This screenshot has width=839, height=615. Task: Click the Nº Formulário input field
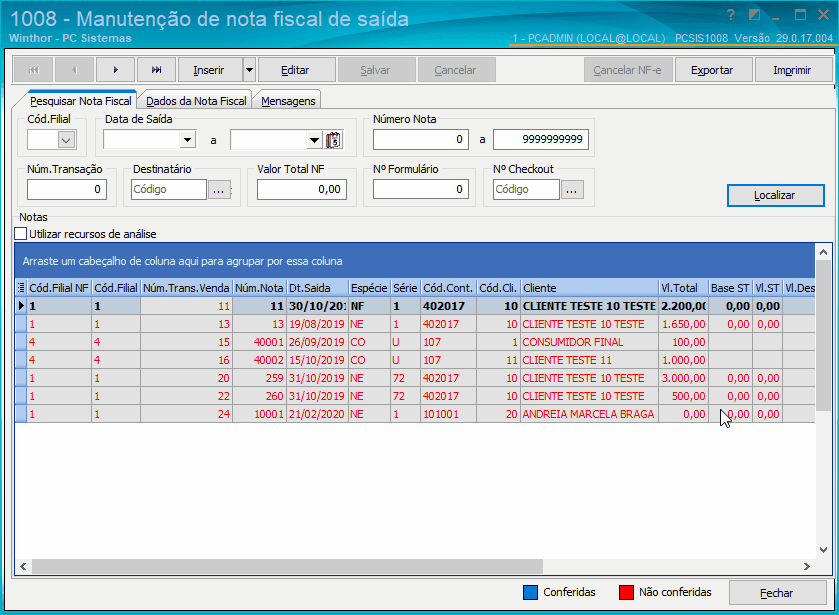tap(421, 189)
